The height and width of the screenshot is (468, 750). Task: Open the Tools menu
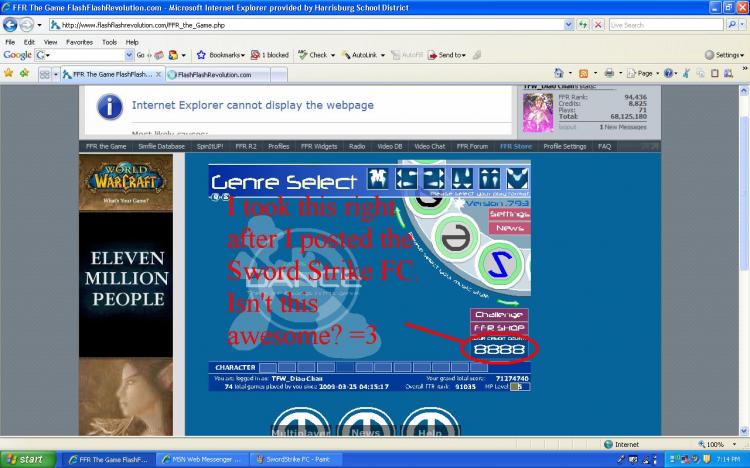point(109,42)
